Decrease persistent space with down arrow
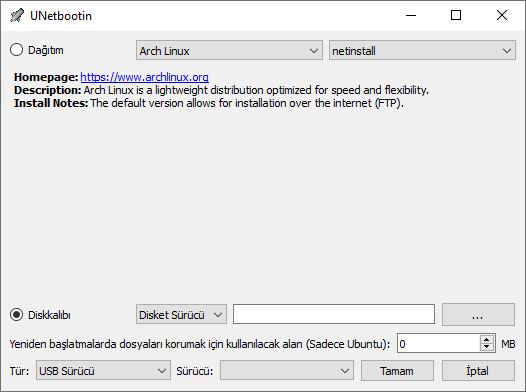The width and height of the screenshot is (526, 392). (487, 347)
